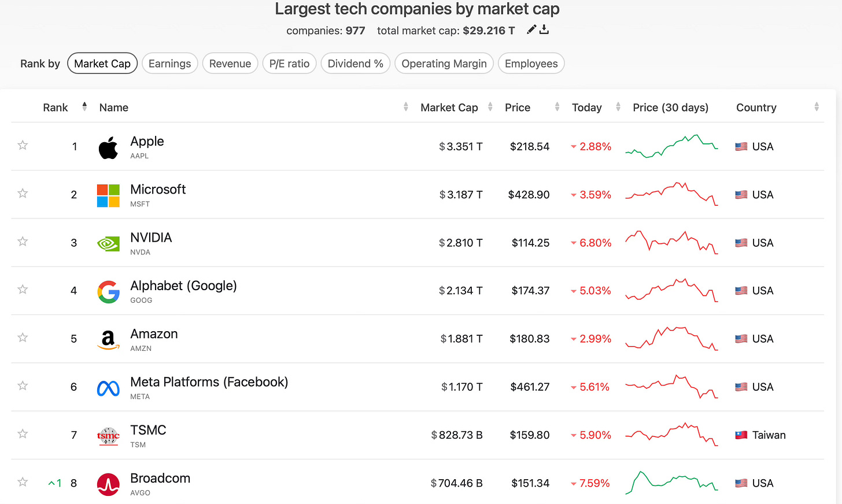Rank companies by Revenue

pos(230,64)
